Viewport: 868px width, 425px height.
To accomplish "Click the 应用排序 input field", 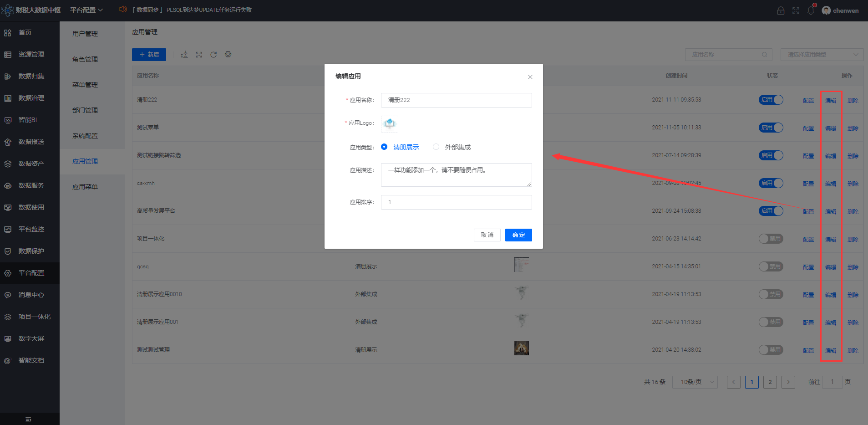I will pyautogui.click(x=457, y=202).
